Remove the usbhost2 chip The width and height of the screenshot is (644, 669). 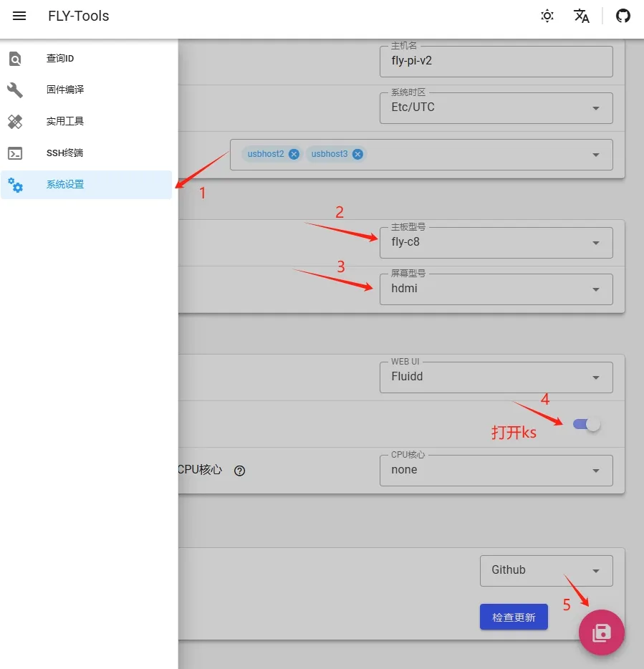click(x=294, y=154)
